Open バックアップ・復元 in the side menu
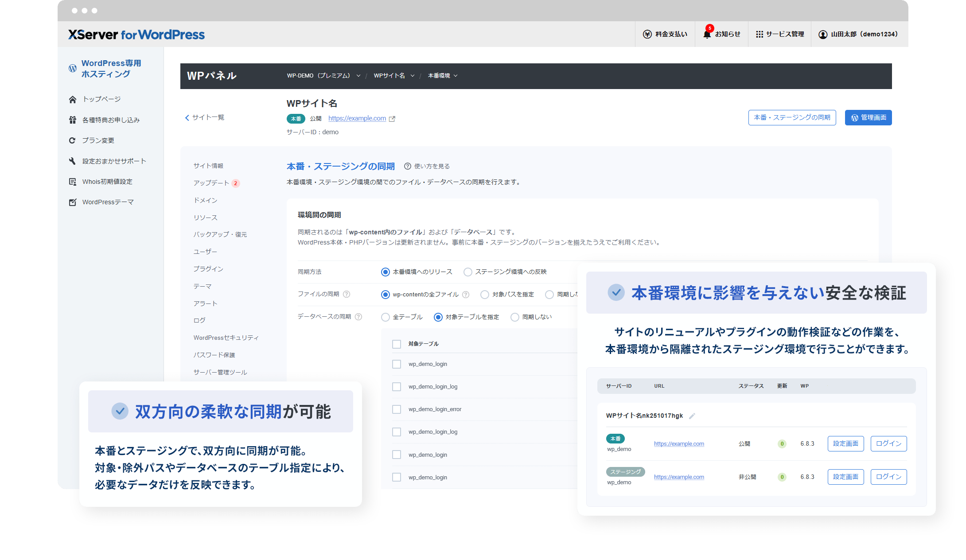Screen dimensions: 966x560 [x=220, y=234]
